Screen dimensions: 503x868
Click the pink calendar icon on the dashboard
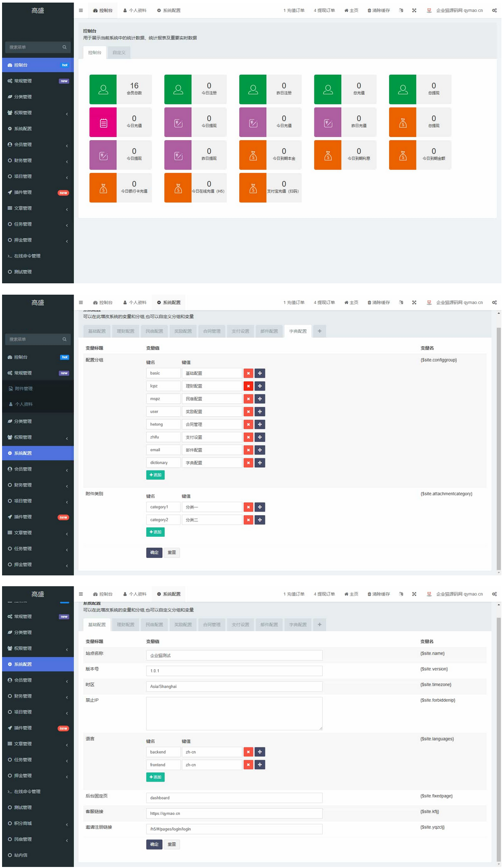(x=103, y=123)
